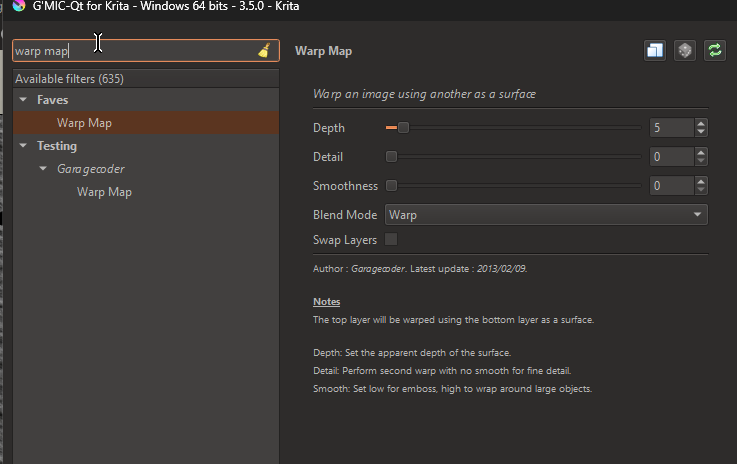Screen dimensions: 737x464
Task: Reset parameters with the green arrows icon
Action: click(714, 51)
